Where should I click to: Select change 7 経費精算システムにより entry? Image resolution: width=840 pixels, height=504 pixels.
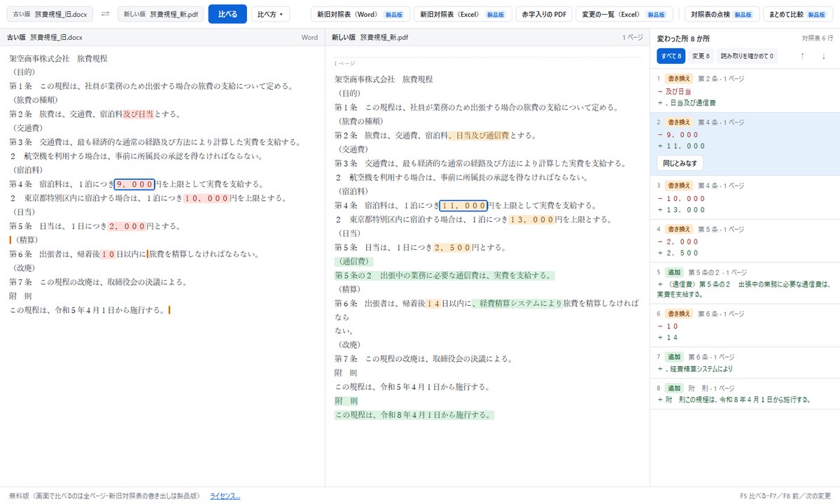pyautogui.click(x=745, y=363)
